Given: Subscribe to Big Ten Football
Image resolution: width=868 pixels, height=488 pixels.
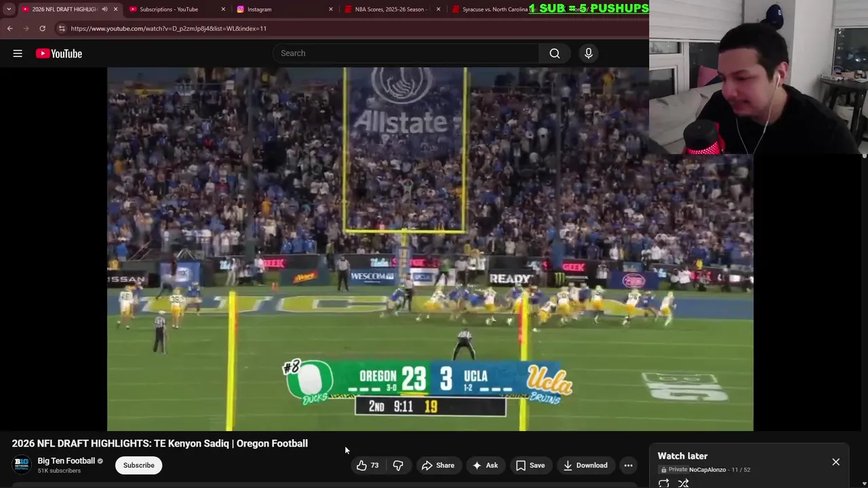Looking at the screenshot, I should (x=139, y=466).
